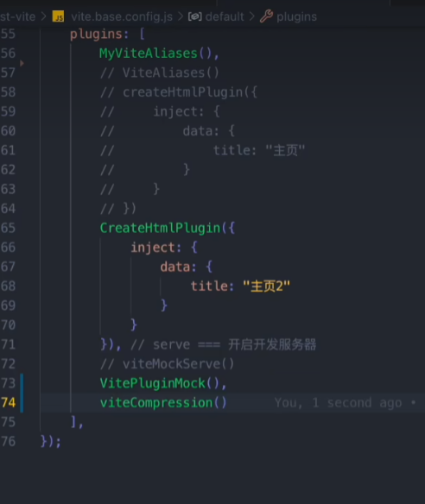The height and width of the screenshot is (504, 425).
Task: Select the default breadcrumb segment
Action: click(225, 16)
